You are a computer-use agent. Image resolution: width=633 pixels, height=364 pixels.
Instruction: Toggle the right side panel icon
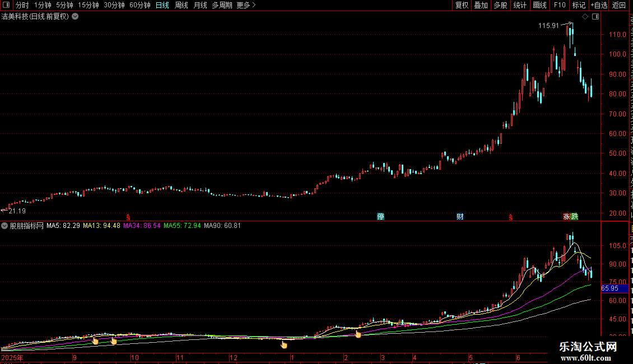[595, 17]
